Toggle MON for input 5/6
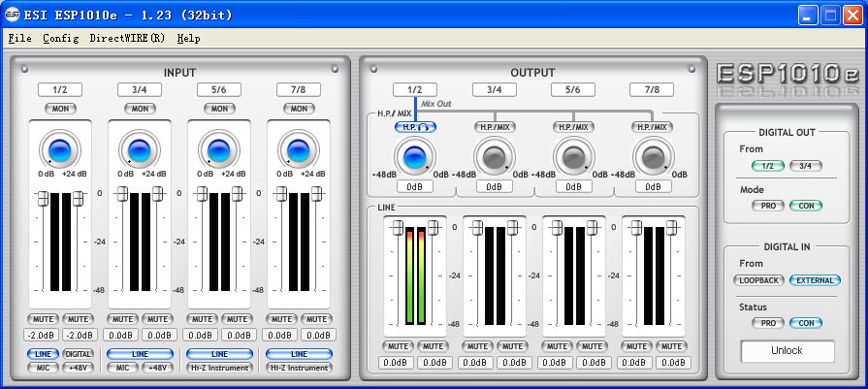The image size is (868, 389). click(219, 109)
